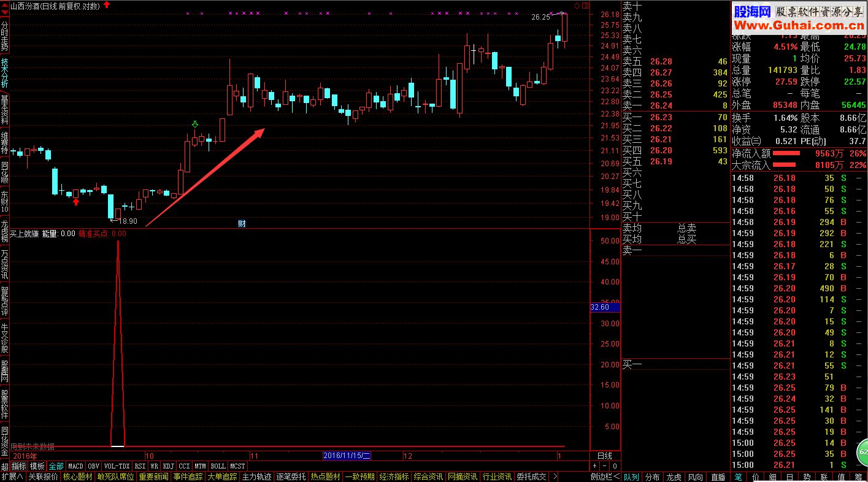Image resolution: width=868 pixels, height=482 pixels.
Task: Select the MTM indicator
Action: [x=200, y=467]
